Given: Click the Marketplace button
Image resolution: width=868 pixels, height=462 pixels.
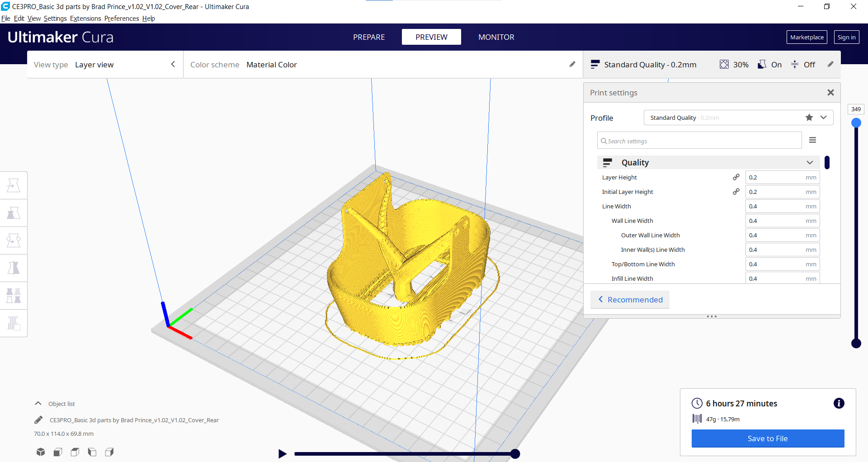Looking at the screenshot, I should [807, 37].
